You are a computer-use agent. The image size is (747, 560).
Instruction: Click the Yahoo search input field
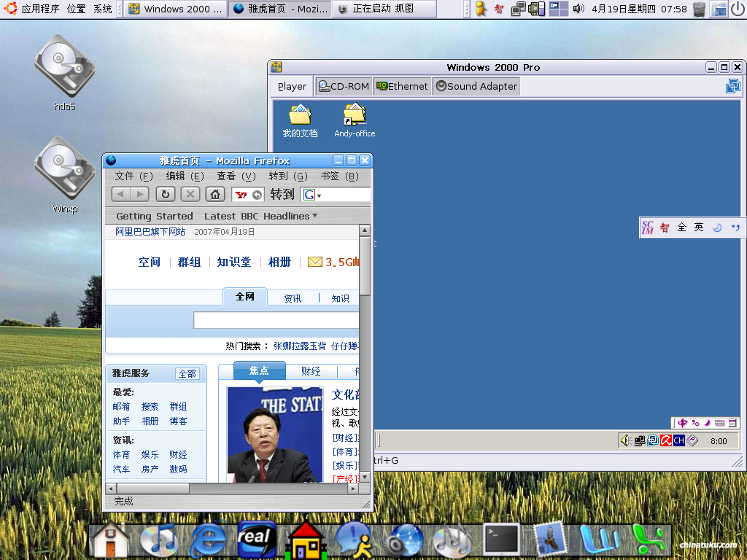(x=276, y=320)
